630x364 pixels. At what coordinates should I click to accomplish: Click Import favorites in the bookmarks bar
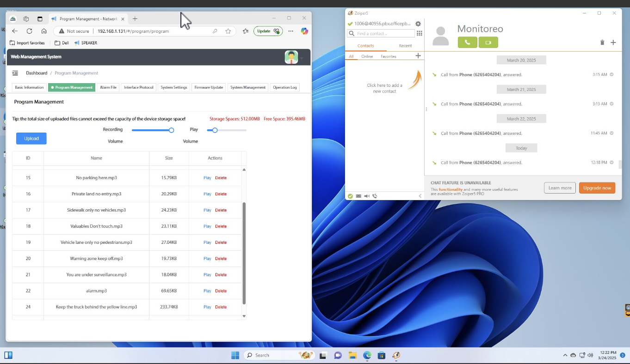click(x=27, y=43)
